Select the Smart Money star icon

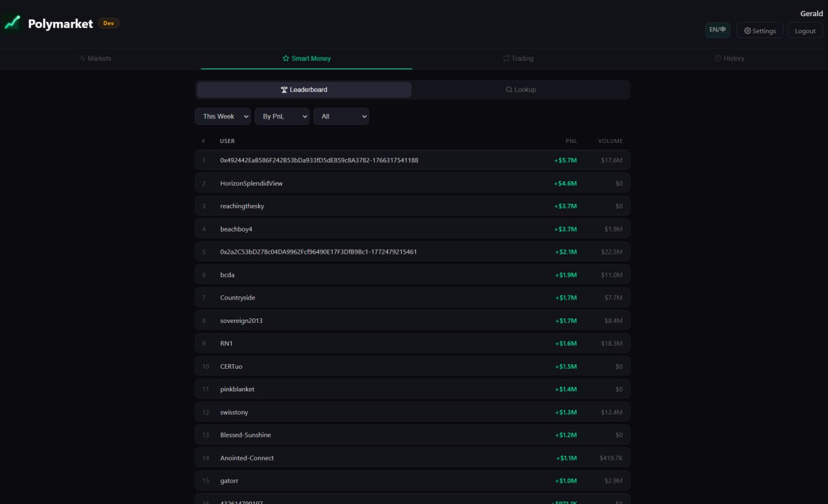pos(285,58)
